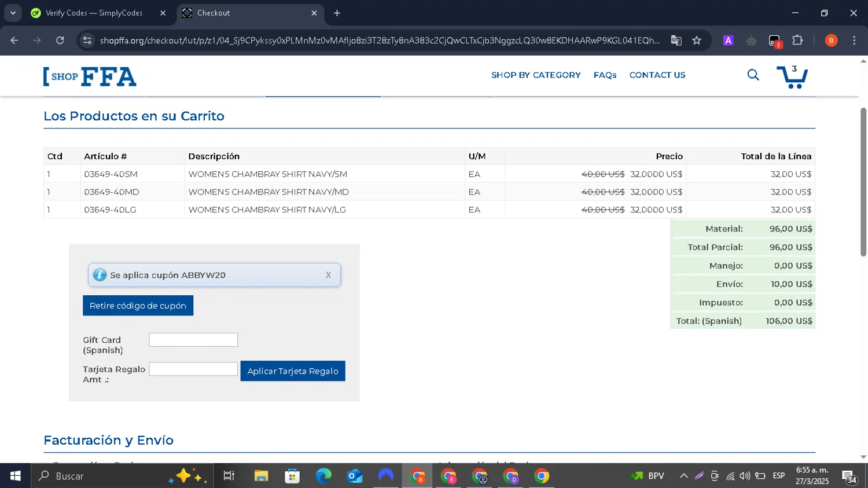Open CONTACT US page
This screenshot has height=488, width=868.
click(x=657, y=75)
